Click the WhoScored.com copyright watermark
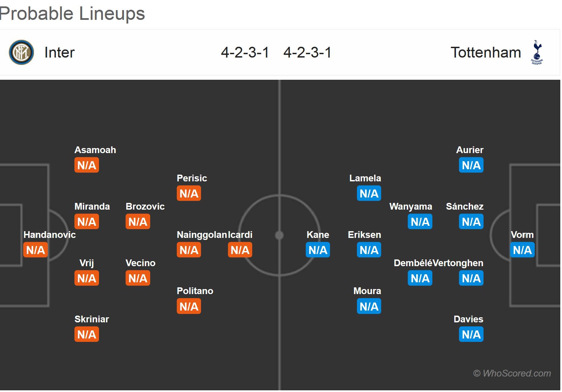 click(512, 373)
